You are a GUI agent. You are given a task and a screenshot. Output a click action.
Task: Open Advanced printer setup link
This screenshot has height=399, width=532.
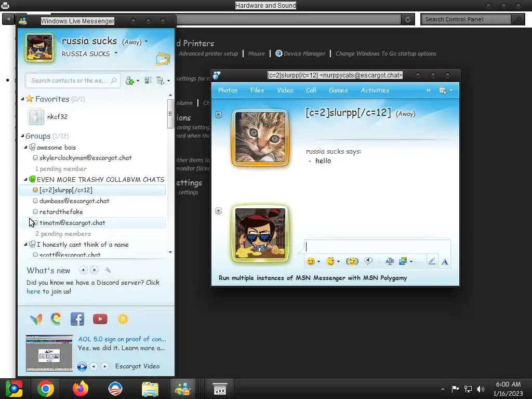pos(208,54)
